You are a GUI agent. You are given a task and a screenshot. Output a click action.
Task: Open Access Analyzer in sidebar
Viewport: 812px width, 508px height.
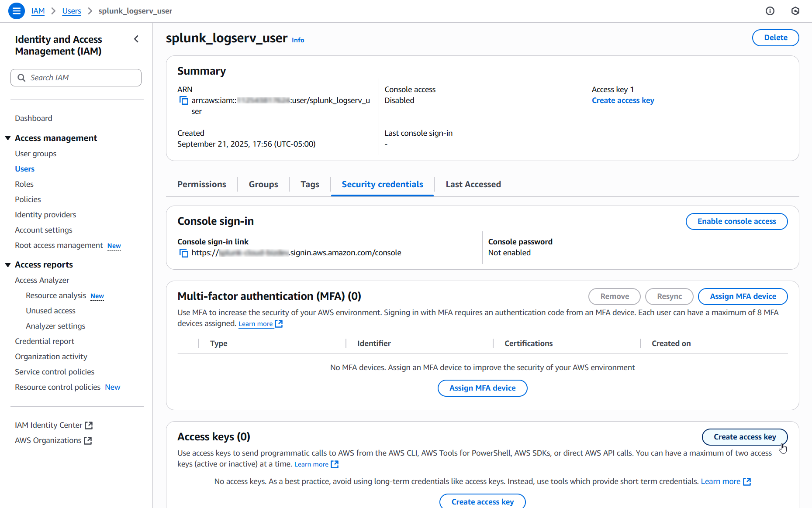pos(42,280)
